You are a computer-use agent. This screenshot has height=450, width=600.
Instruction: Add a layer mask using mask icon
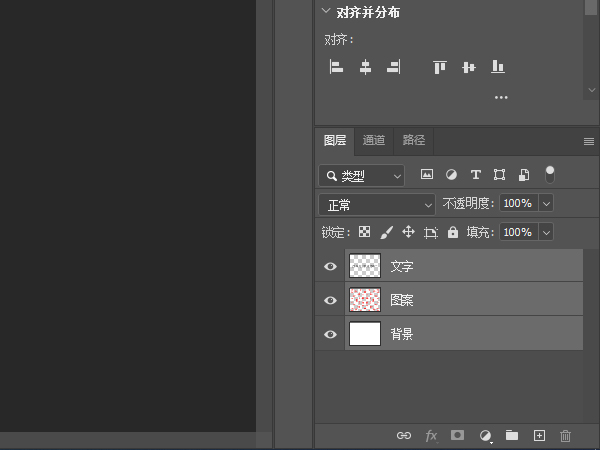coord(457,436)
